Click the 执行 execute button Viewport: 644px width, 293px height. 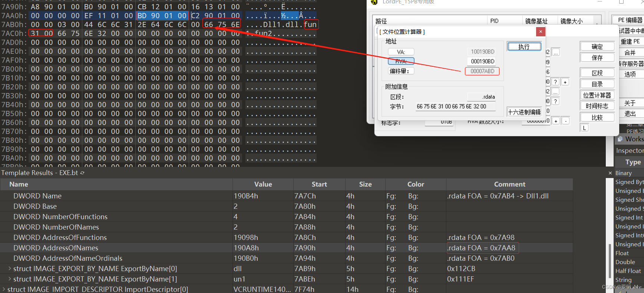click(x=524, y=47)
